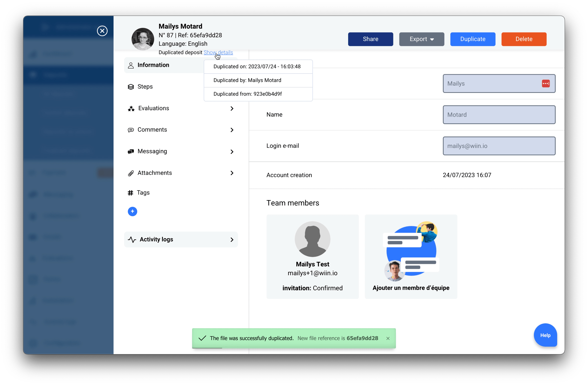Open the Export dropdown menu

(421, 39)
